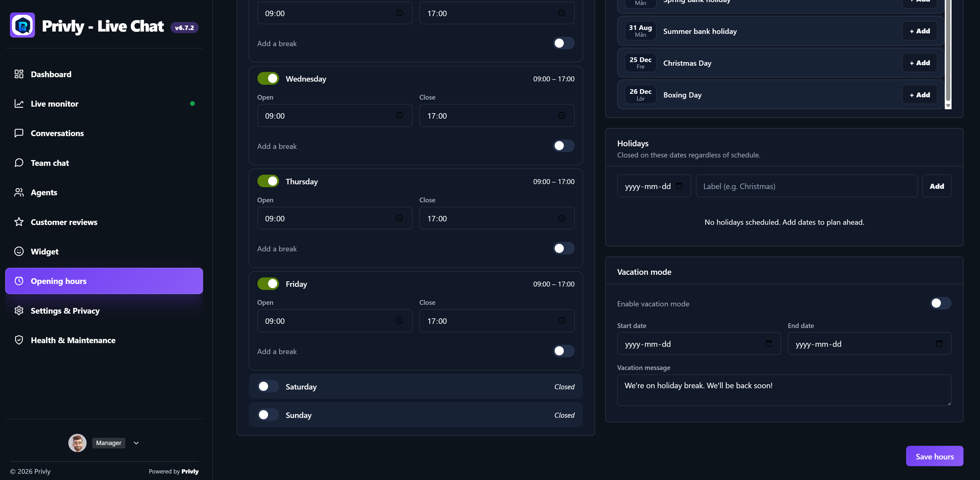Click the vacation Start date field
This screenshot has height=480, width=980.
click(699, 344)
